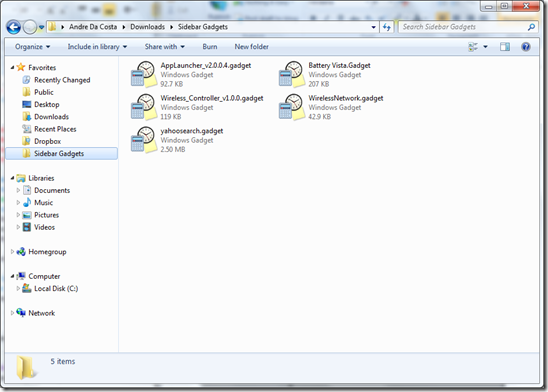548x392 pixels.
Task: Click the greyed Forward navigation arrow
Action: (x=30, y=27)
